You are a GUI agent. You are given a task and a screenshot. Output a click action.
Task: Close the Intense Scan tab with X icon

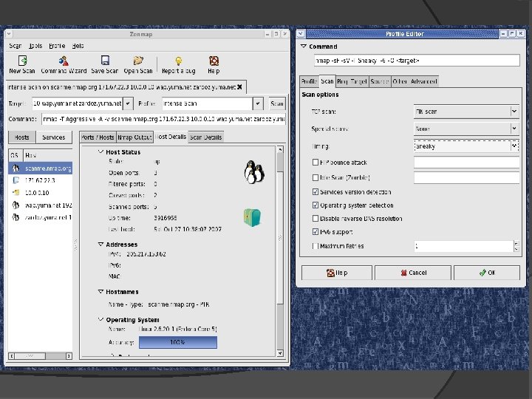click(x=239, y=87)
